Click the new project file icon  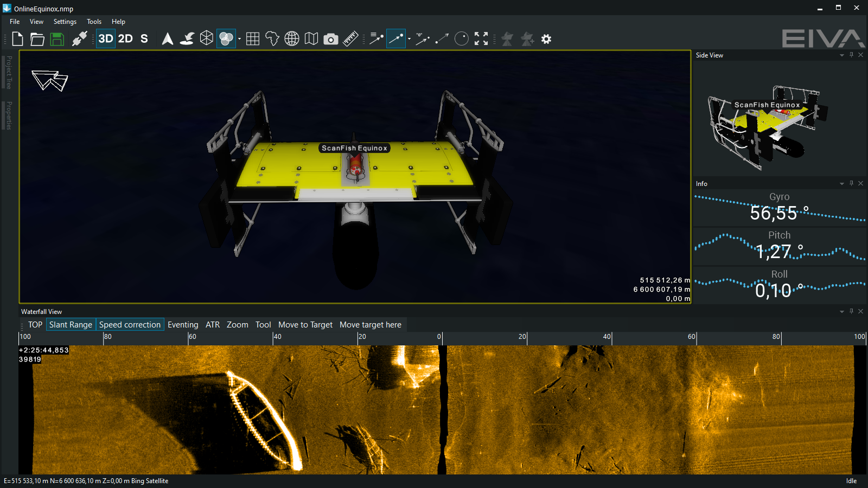17,39
